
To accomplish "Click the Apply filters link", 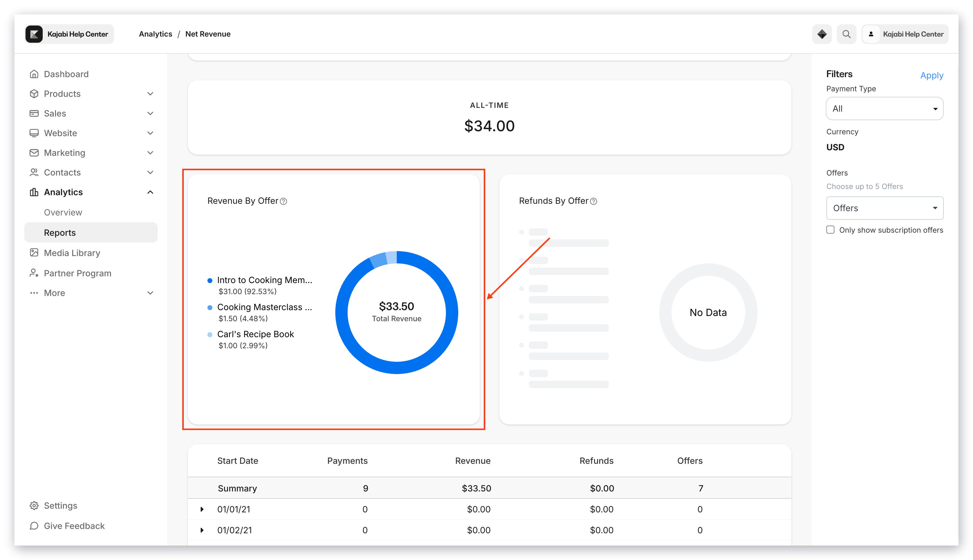I will point(932,75).
